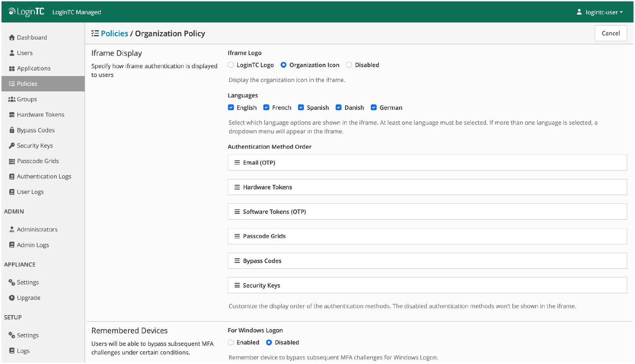Click the Dashboard house icon
635x364 pixels.
point(12,37)
